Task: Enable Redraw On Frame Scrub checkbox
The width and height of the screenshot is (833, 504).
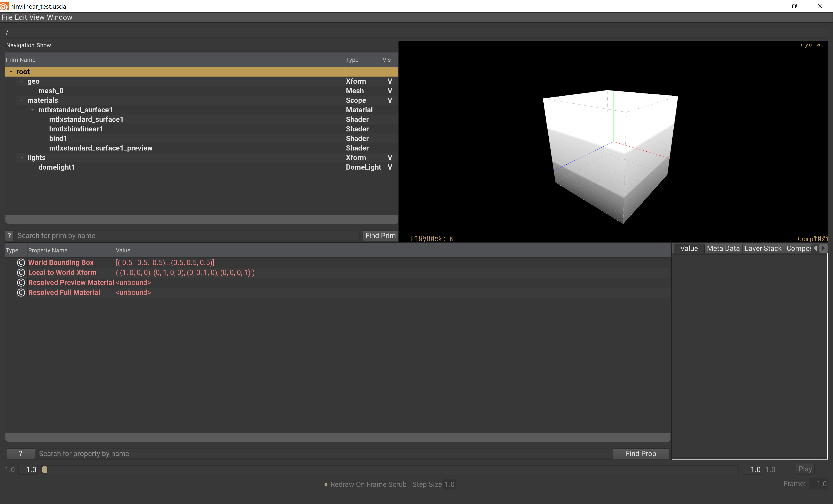Action: 326,484
